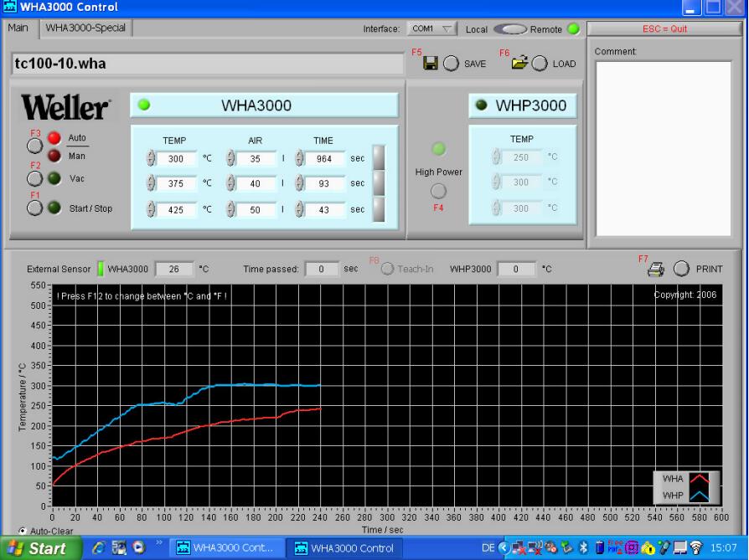This screenshot has height=560, width=749.
Task: Click stepper for AIR value 40
Action: 230,182
